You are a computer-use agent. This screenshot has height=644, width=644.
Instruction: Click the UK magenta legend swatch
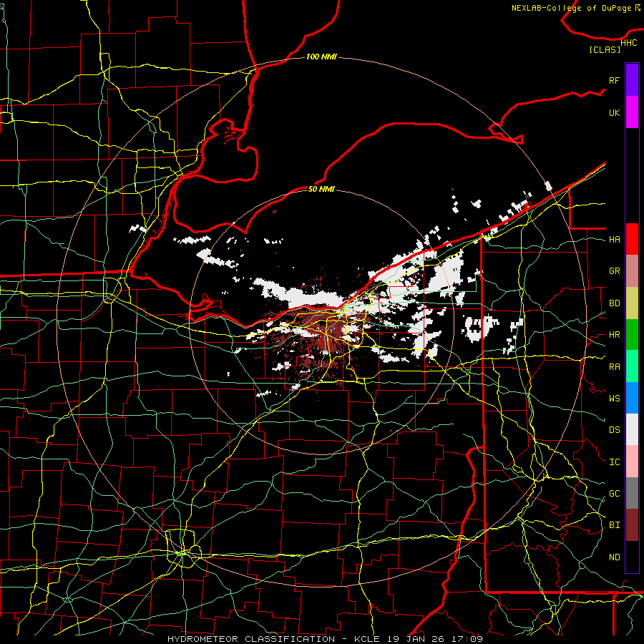(x=632, y=112)
